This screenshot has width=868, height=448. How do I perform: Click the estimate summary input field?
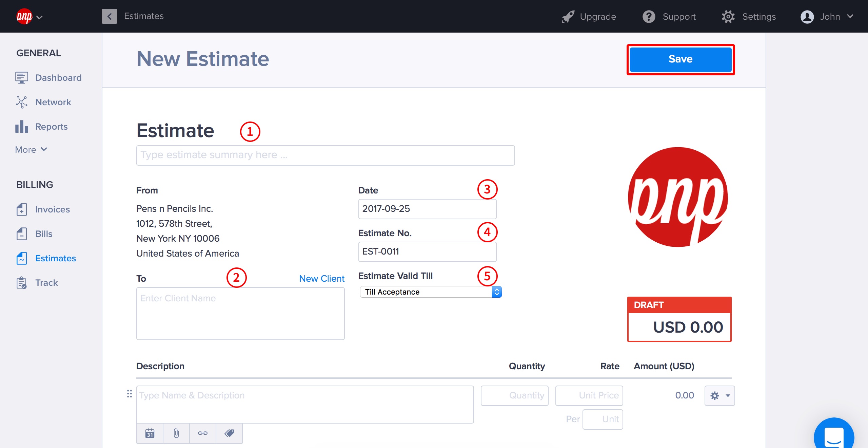[x=325, y=155]
